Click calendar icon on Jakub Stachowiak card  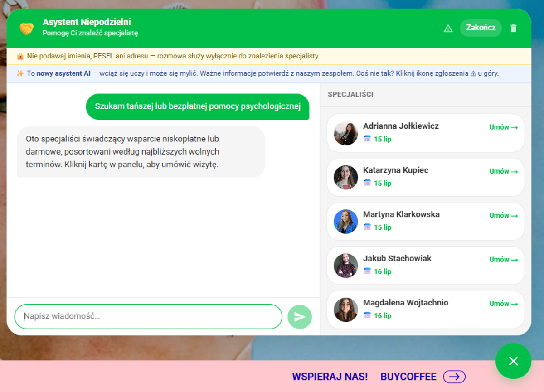[367, 271]
